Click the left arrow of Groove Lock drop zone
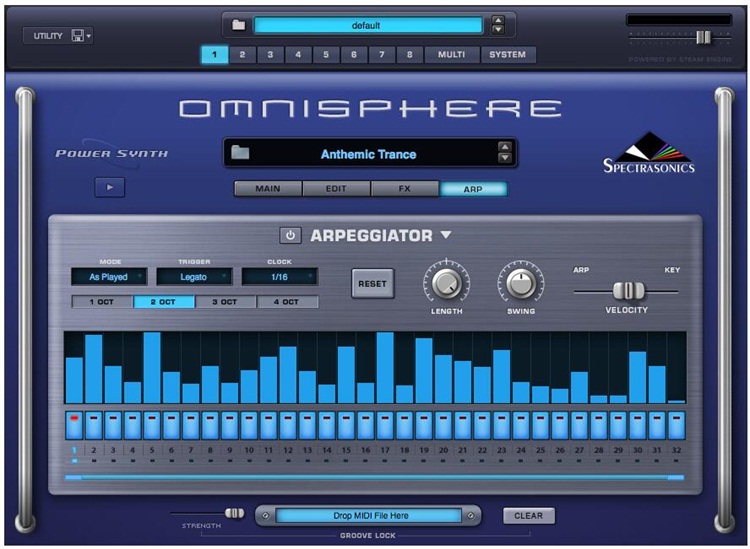Screen dimensions: 750x549 point(265,516)
